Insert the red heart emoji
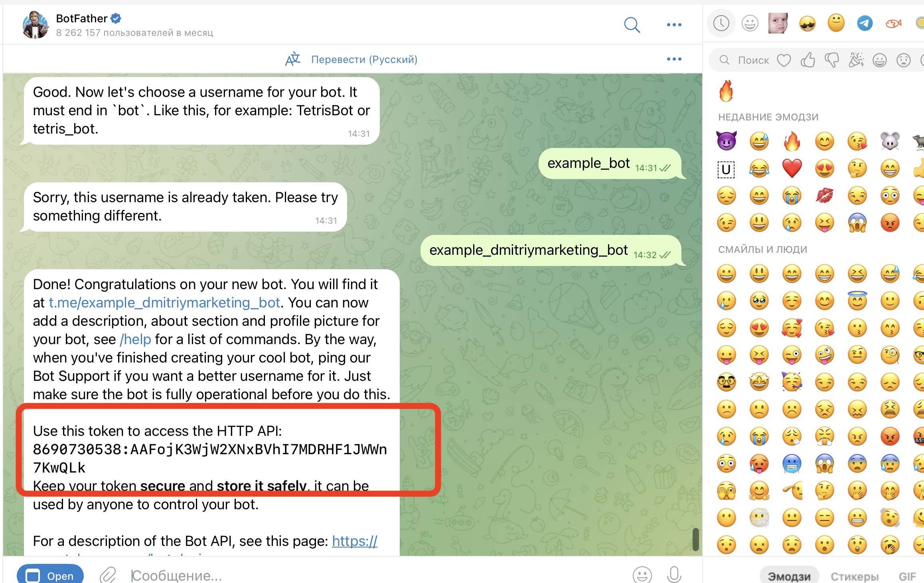This screenshot has height=583, width=924. click(792, 168)
